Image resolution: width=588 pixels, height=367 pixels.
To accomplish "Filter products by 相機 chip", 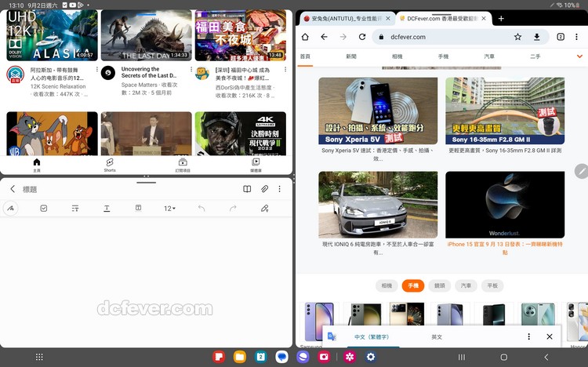I will tap(387, 285).
